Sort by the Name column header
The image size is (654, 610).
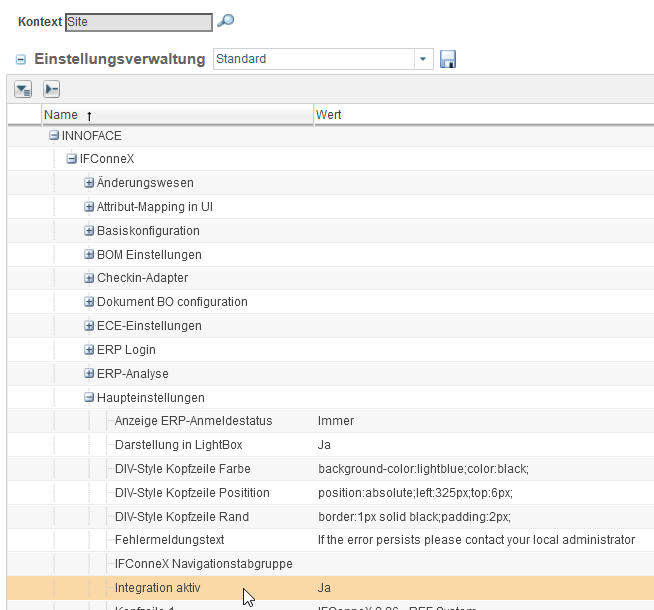pos(62,115)
